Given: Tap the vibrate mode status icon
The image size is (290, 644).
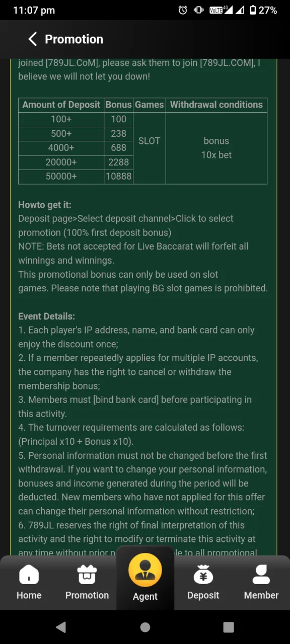Looking at the screenshot, I should click(198, 10).
